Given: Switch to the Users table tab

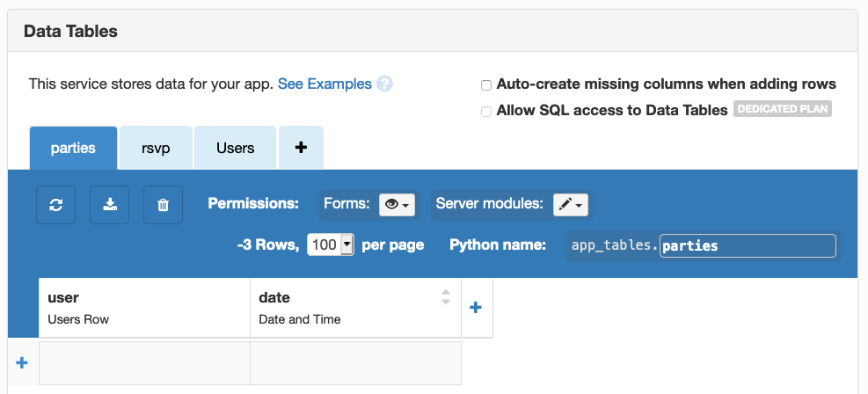Looking at the screenshot, I should [x=236, y=148].
